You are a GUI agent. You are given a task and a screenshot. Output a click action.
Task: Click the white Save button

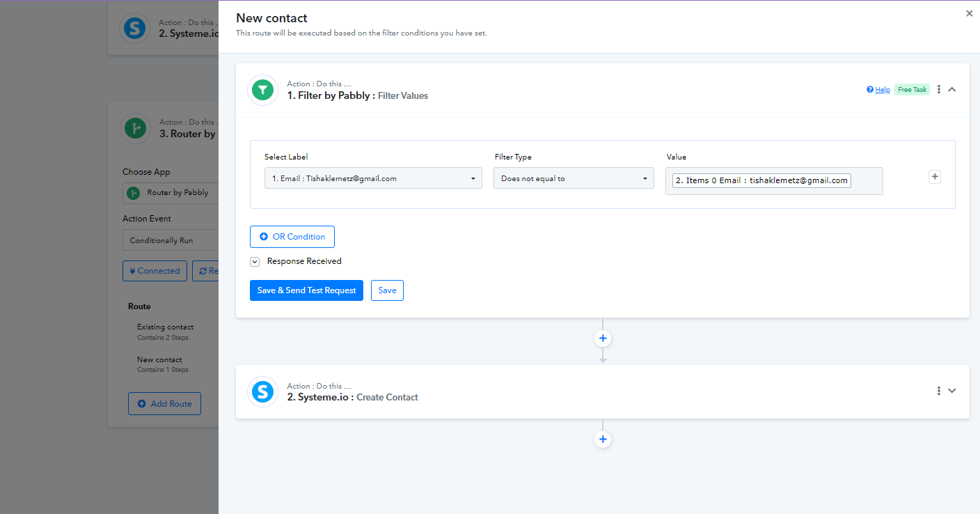[387, 290]
